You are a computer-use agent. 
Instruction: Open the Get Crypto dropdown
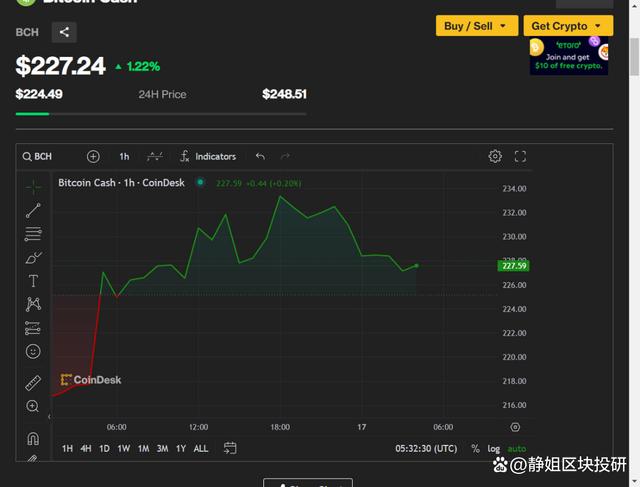568,26
